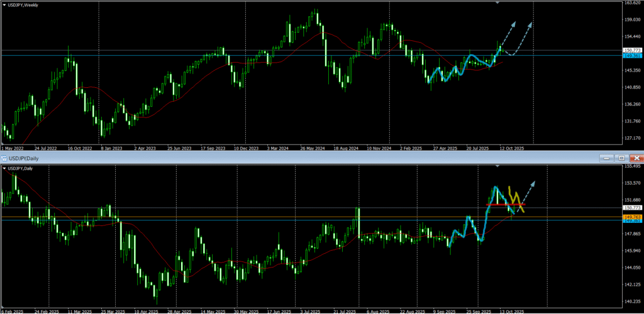Image resolution: width=644 pixels, height=314 pixels.
Task: Click the 150.773 price label on daily chart
Action: [631, 207]
